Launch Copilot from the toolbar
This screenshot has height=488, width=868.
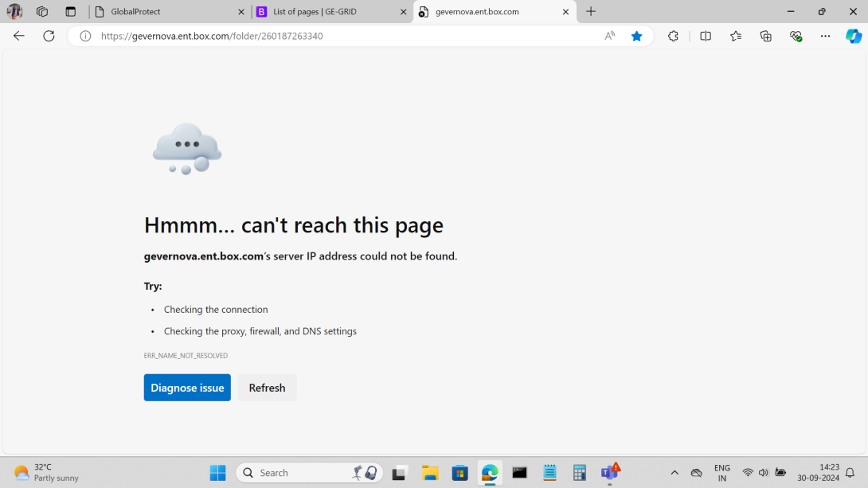coord(853,36)
